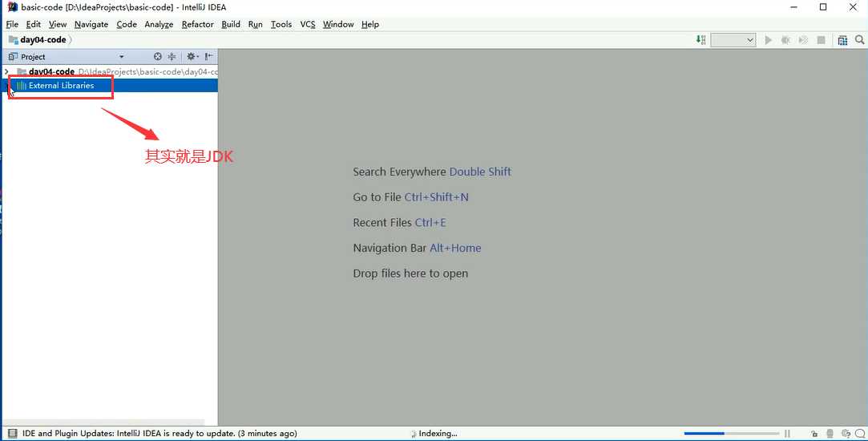Click the Alt+Home shortcut hint
The image size is (868, 441).
pyautogui.click(x=455, y=249)
